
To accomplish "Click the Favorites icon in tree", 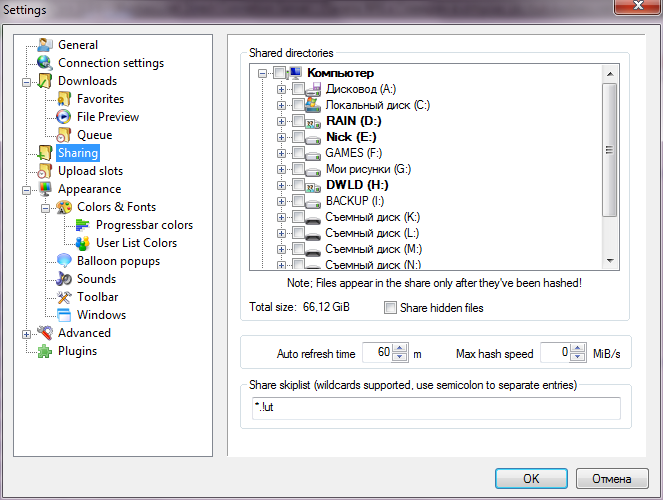I will tap(64, 99).
